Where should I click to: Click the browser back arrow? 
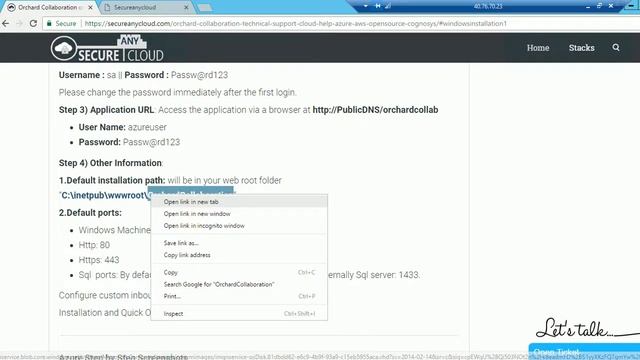click(x=6, y=24)
